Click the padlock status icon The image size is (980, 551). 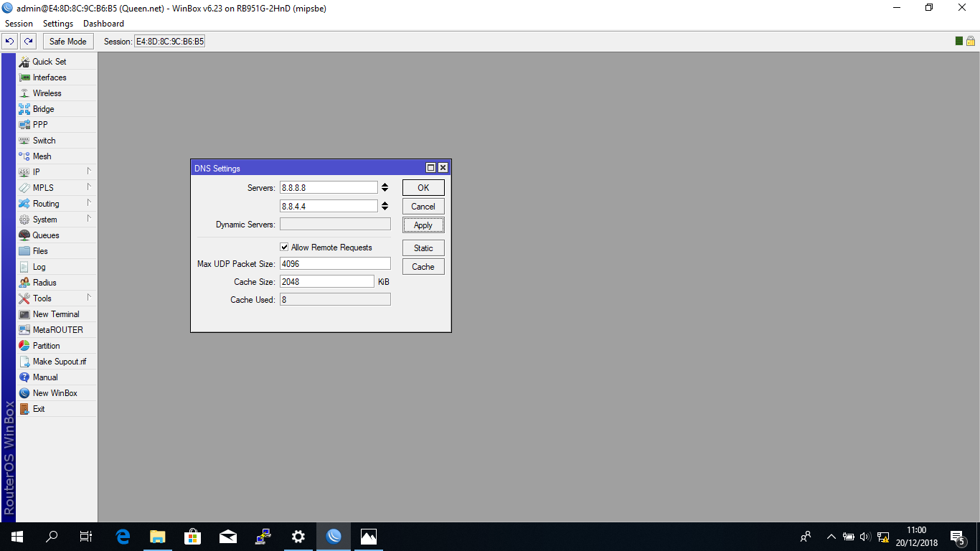pyautogui.click(x=970, y=41)
